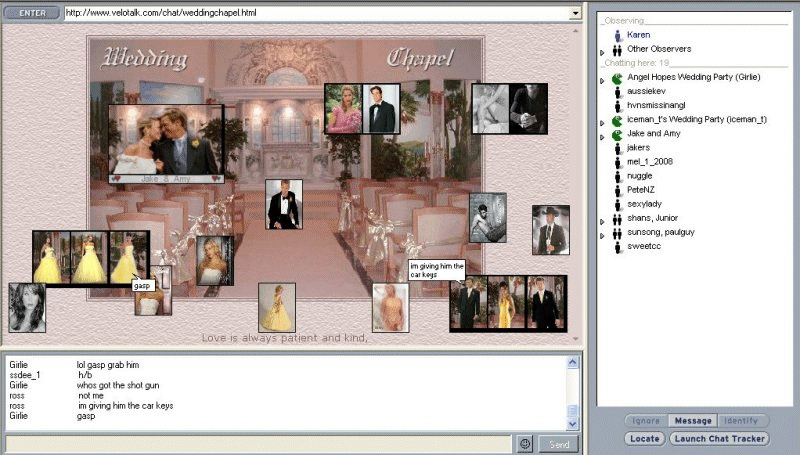Click the green icon for Angel Hopes Wedding Party

[617, 77]
